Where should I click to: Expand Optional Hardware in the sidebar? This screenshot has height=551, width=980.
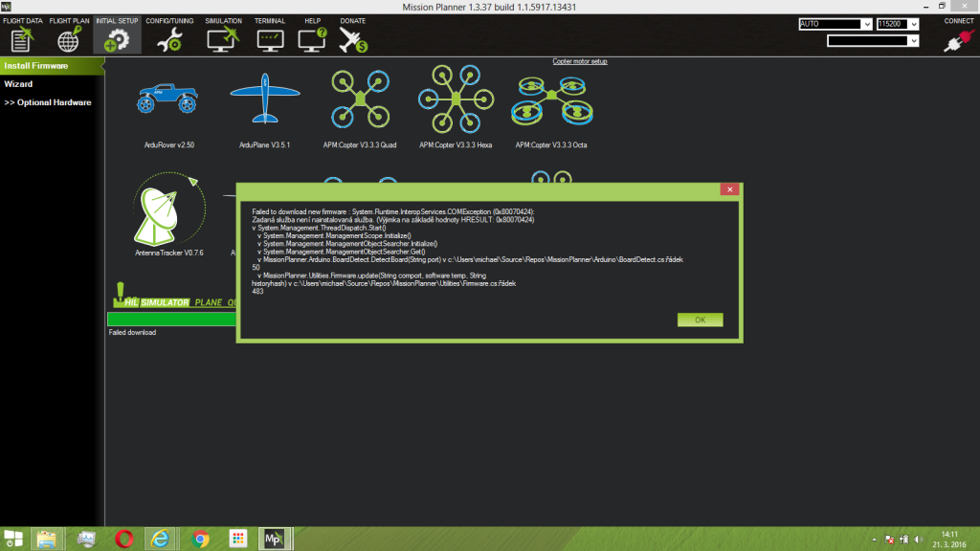48,102
